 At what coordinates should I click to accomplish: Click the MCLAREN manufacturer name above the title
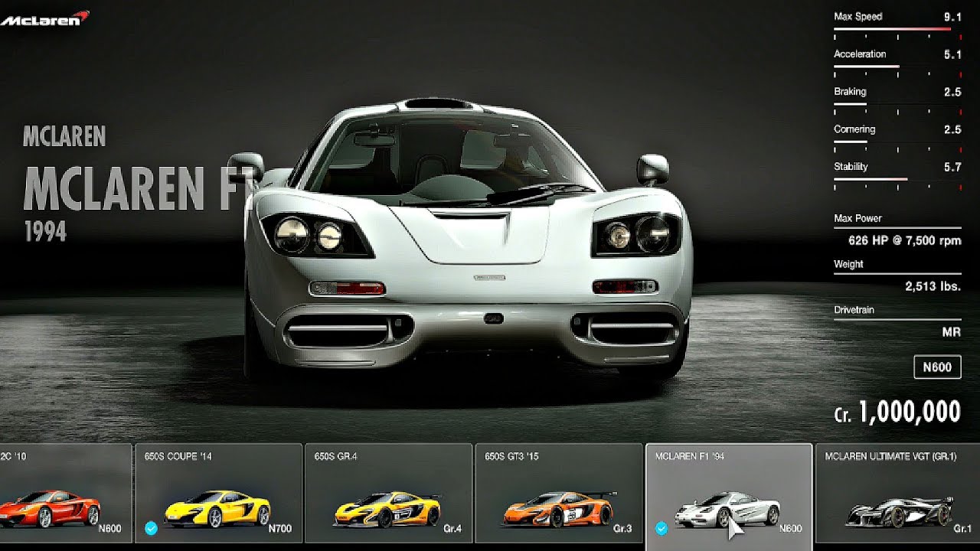click(x=64, y=137)
